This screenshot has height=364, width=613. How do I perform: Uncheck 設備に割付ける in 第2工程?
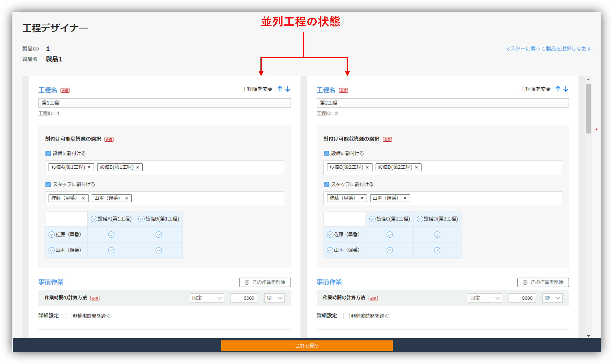[x=326, y=153]
